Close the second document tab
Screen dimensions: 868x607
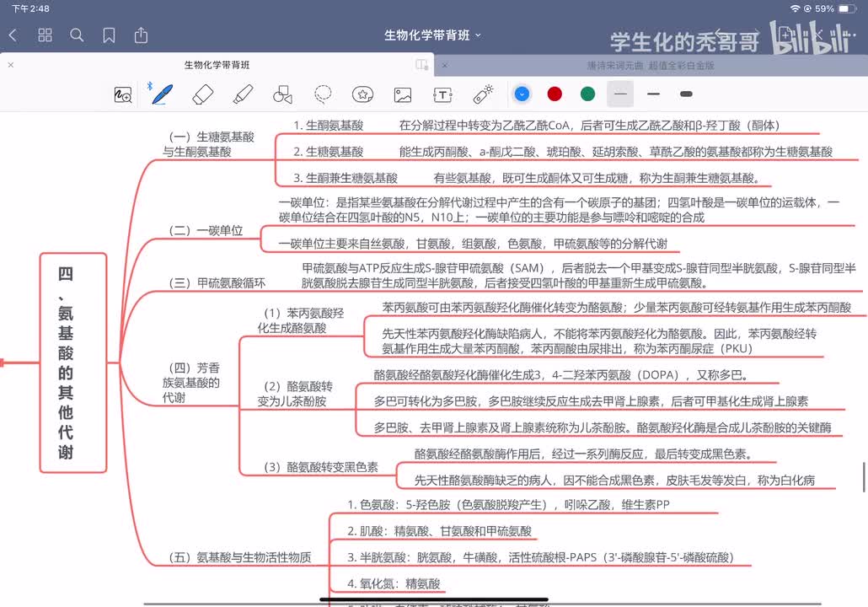(444, 66)
